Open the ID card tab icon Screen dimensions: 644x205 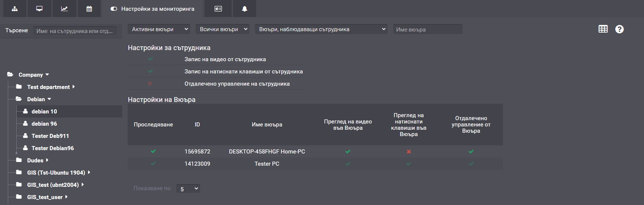(x=218, y=9)
